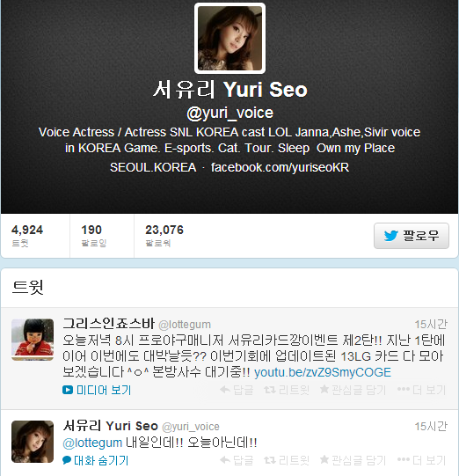Open Yuri Seo's large profile photo
This screenshot has height=476, width=459.
pyautogui.click(x=229, y=38)
